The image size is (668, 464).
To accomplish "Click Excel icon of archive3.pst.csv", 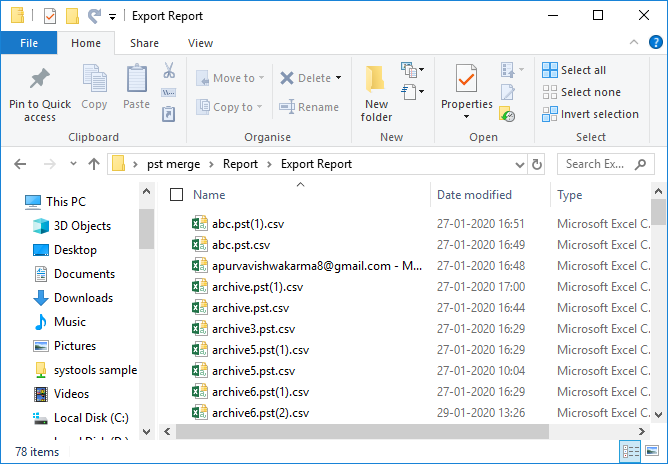I will (x=199, y=329).
